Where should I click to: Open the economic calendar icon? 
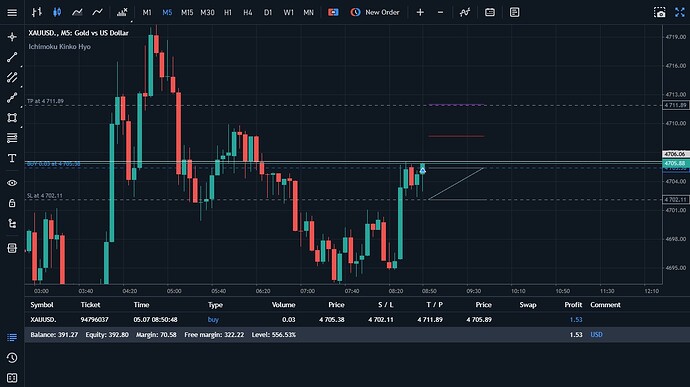490,12
